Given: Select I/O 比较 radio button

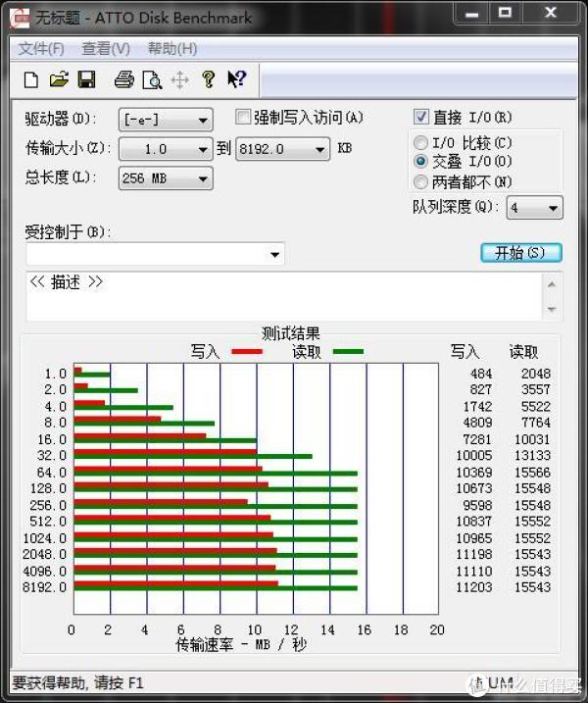Looking at the screenshot, I should point(420,142).
